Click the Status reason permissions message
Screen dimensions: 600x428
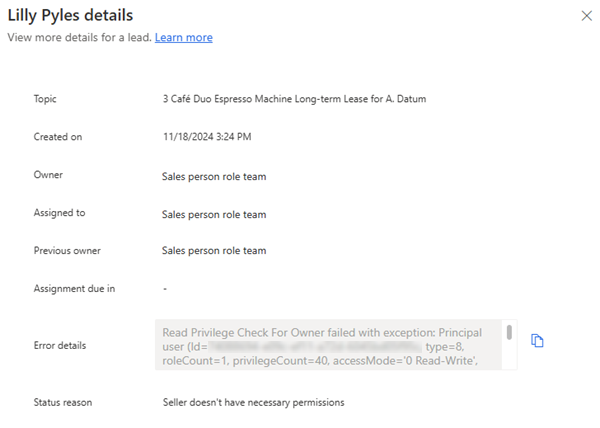click(254, 402)
